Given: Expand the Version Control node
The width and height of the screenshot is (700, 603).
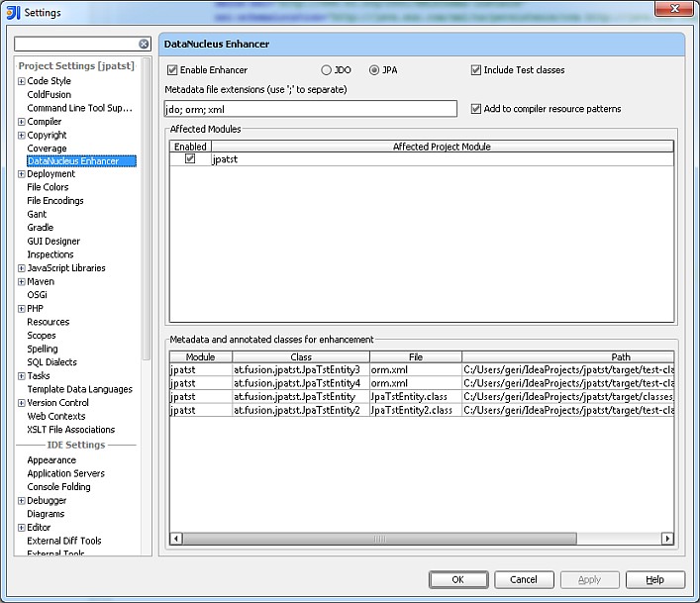Looking at the screenshot, I should (21, 403).
